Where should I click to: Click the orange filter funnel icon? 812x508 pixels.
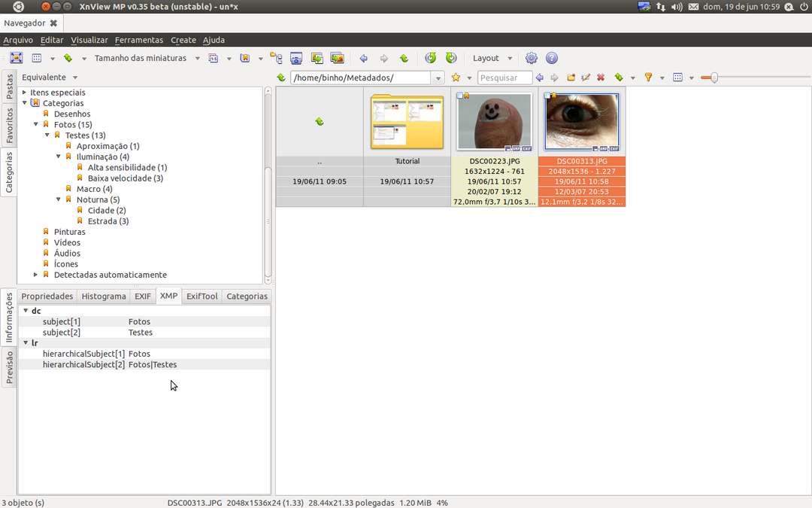(648, 78)
